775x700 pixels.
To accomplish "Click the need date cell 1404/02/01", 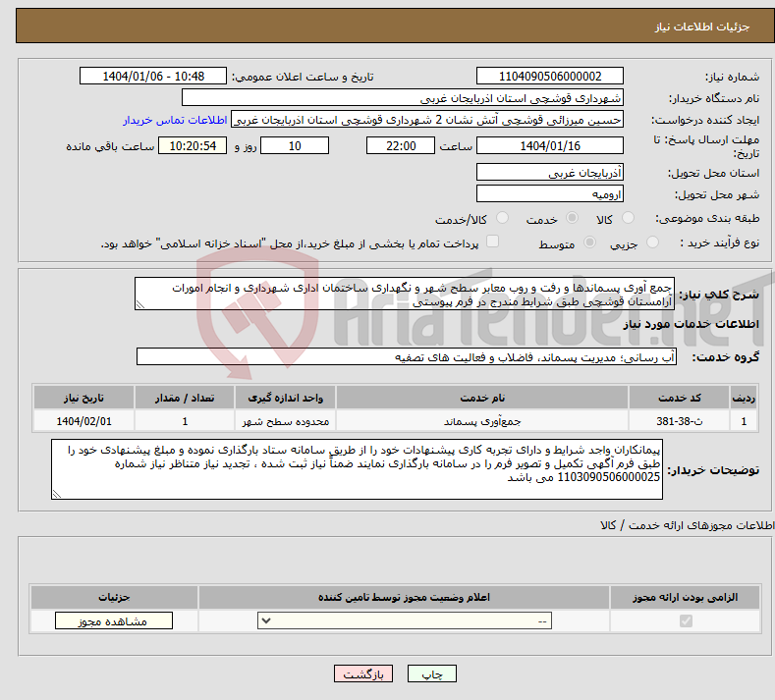I will click(83, 421).
